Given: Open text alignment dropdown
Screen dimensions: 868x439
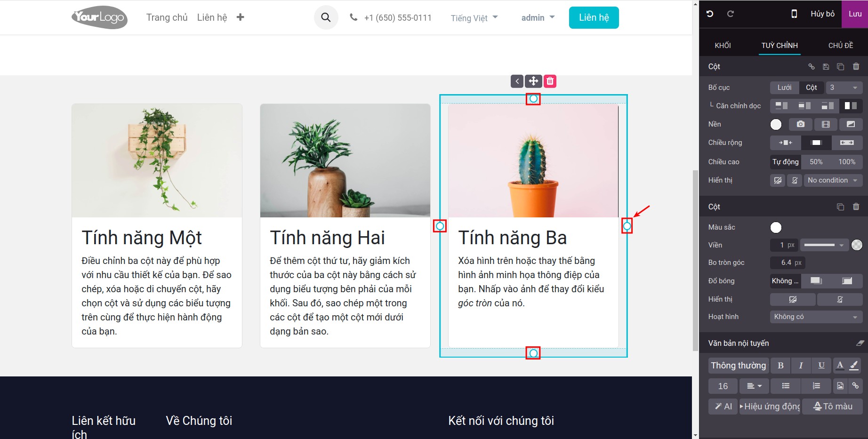Looking at the screenshot, I should click(x=754, y=386).
